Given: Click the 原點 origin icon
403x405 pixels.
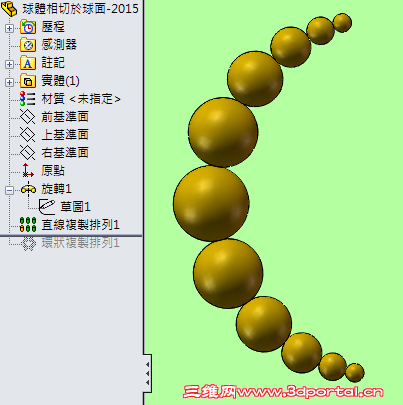Looking at the screenshot, I should (28, 171).
